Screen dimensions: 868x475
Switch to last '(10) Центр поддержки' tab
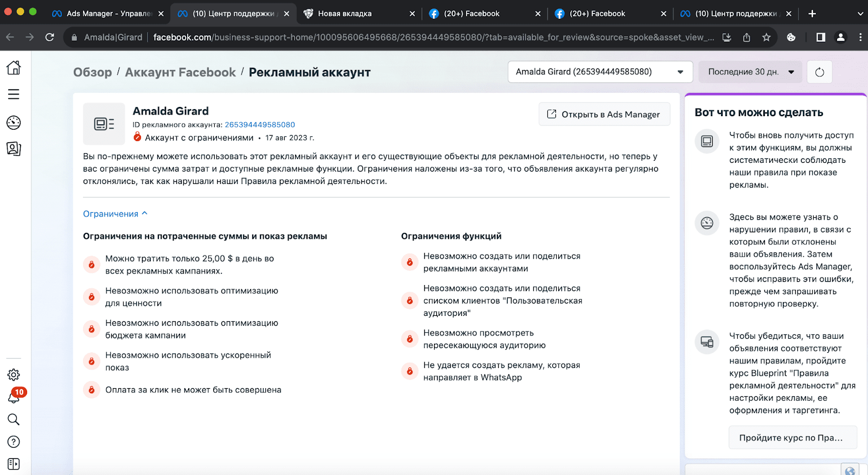(736, 14)
